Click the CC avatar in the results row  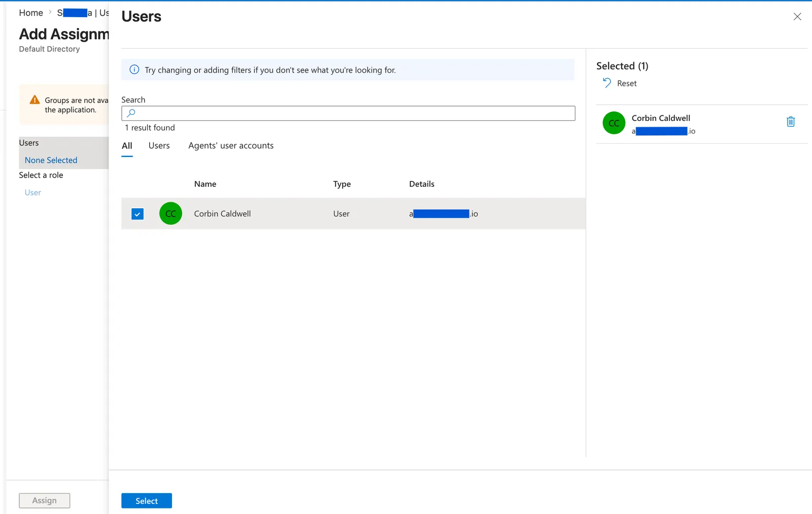click(171, 213)
